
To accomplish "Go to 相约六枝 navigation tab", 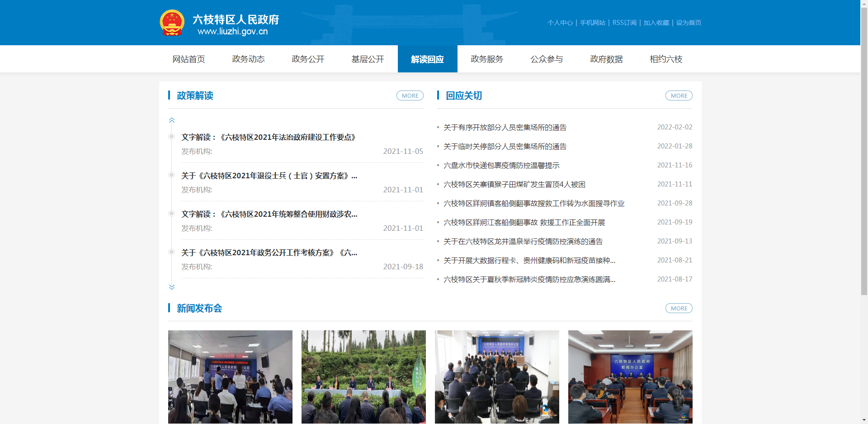I will pos(666,59).
